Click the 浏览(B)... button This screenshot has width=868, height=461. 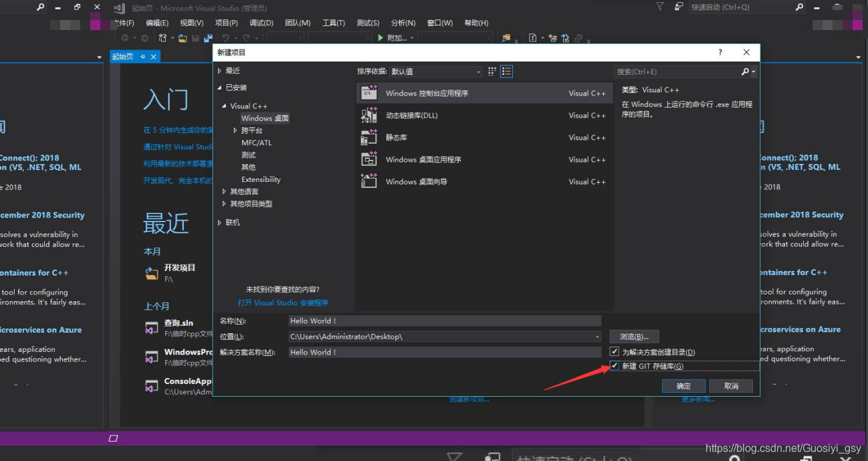pyautogui.click(x=634, y=337)
